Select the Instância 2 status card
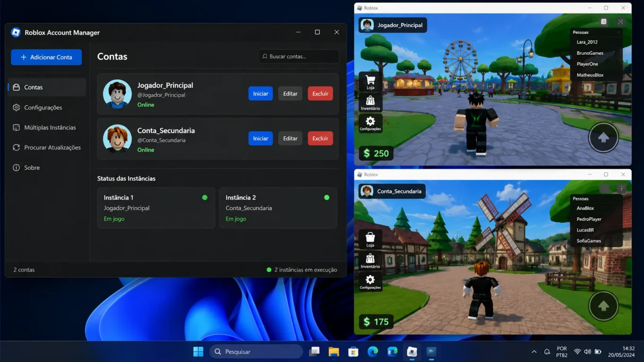 278,208
